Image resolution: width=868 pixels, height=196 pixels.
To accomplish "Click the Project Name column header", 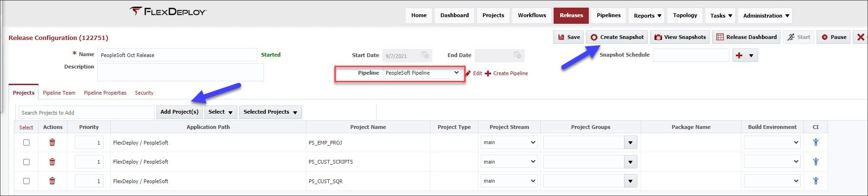I will click(x=368, y=127).
